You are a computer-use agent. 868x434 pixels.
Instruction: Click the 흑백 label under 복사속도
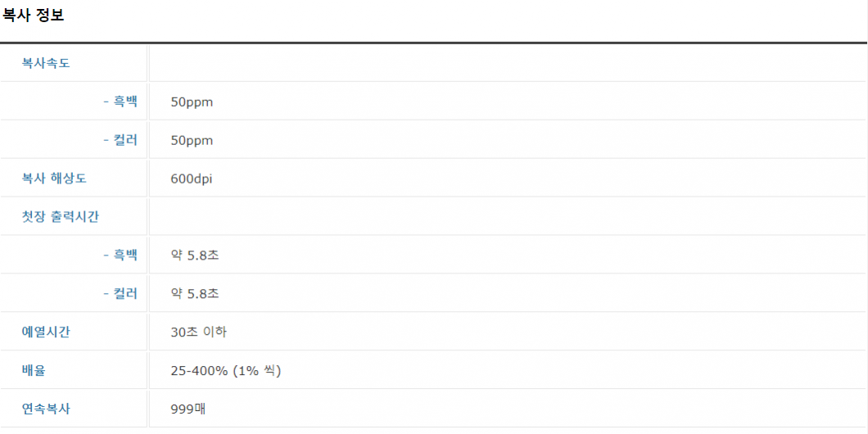(x=120, y=102)
